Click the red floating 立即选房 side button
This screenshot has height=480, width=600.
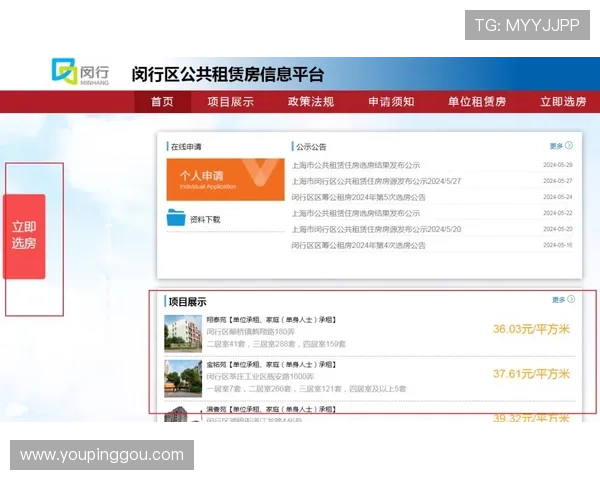pyautogui.click(x=24, y=236)
